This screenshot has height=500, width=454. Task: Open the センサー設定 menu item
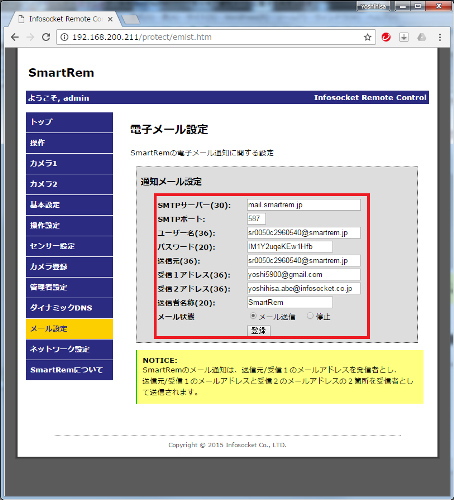[69, 246]
